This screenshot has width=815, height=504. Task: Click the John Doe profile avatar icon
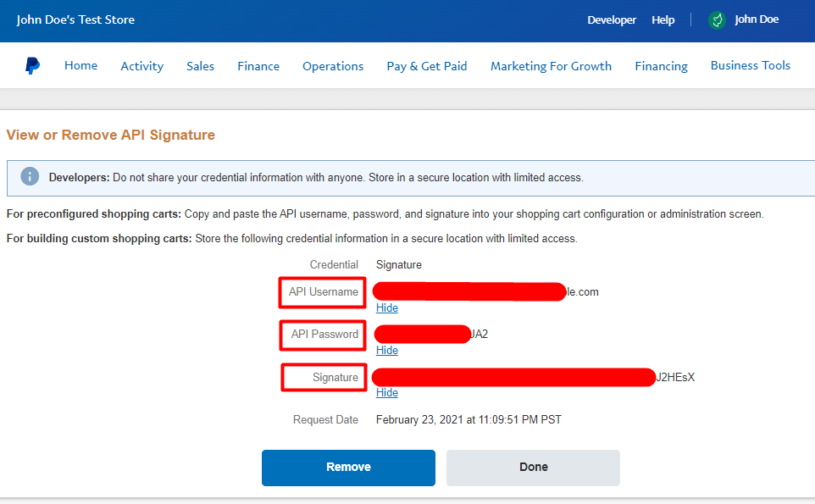point(717,19)
